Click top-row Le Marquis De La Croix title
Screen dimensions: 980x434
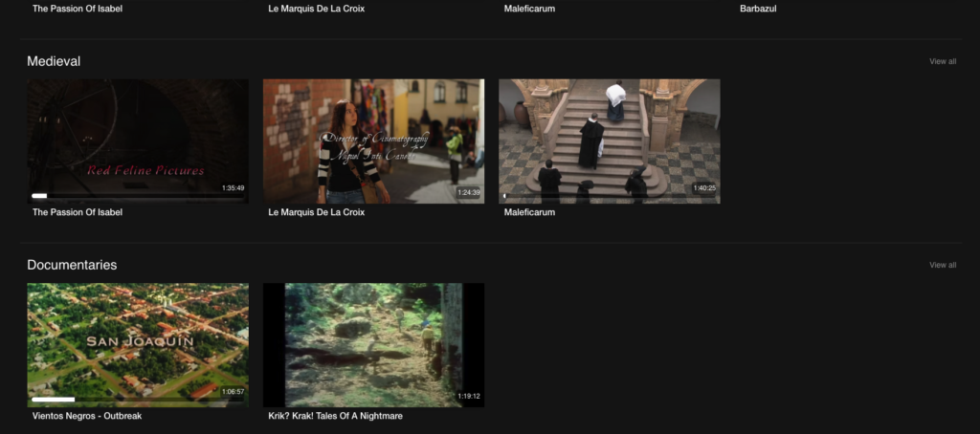[x=316, y=9]
